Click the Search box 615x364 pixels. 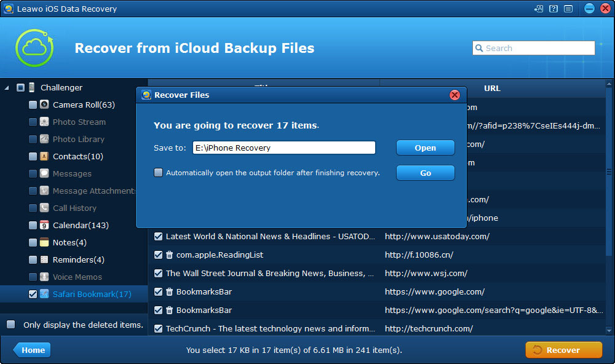(x=538, y=48)
